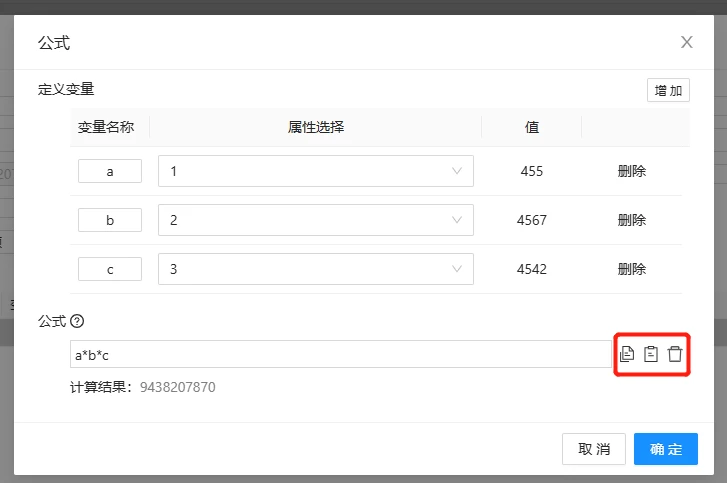Click the variable name field c

click(110, 269)
